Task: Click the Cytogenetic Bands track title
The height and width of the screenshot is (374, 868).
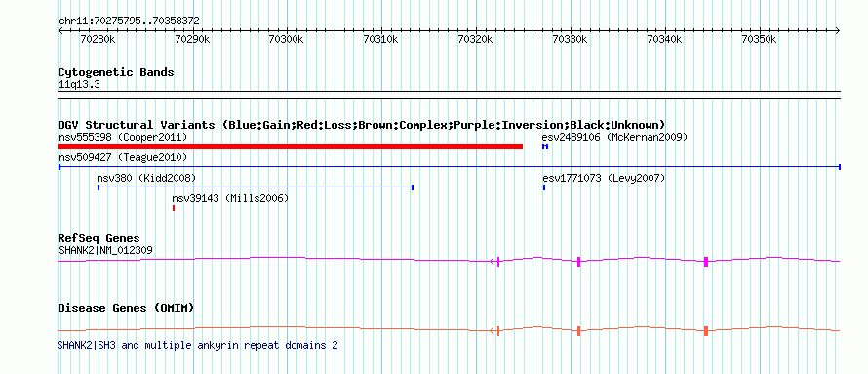Action: coord(116,72)
